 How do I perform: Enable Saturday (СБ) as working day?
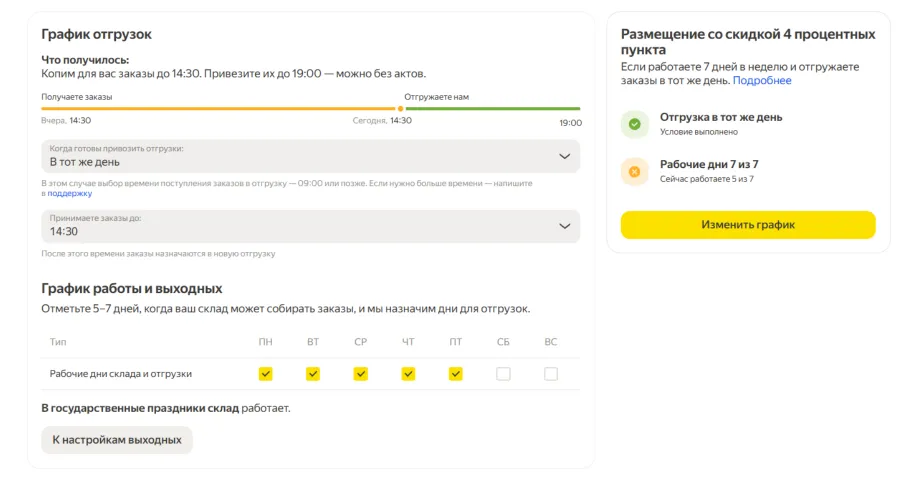[503, 374]
